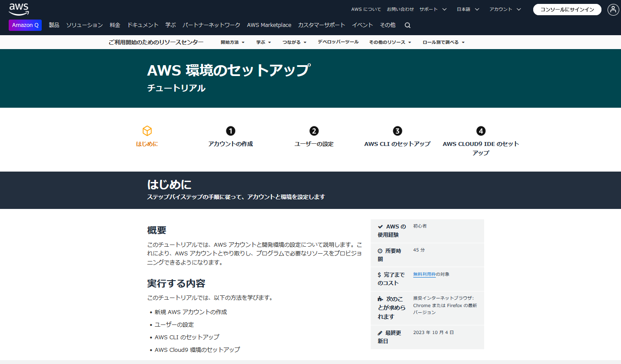Screen dimensions: 621x364
Task: Open 無料利用枠 link
Action: [424, 275]
